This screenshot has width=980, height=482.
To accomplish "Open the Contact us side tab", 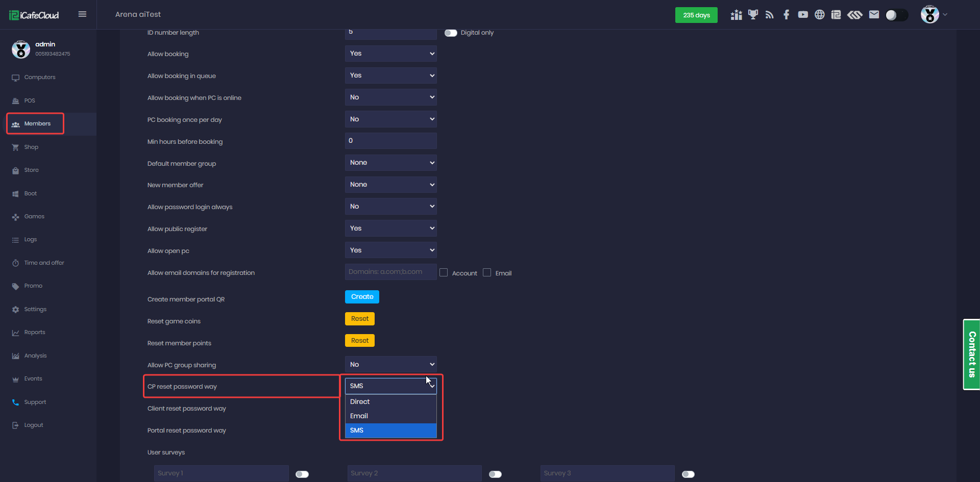I will tap(972, 354).
